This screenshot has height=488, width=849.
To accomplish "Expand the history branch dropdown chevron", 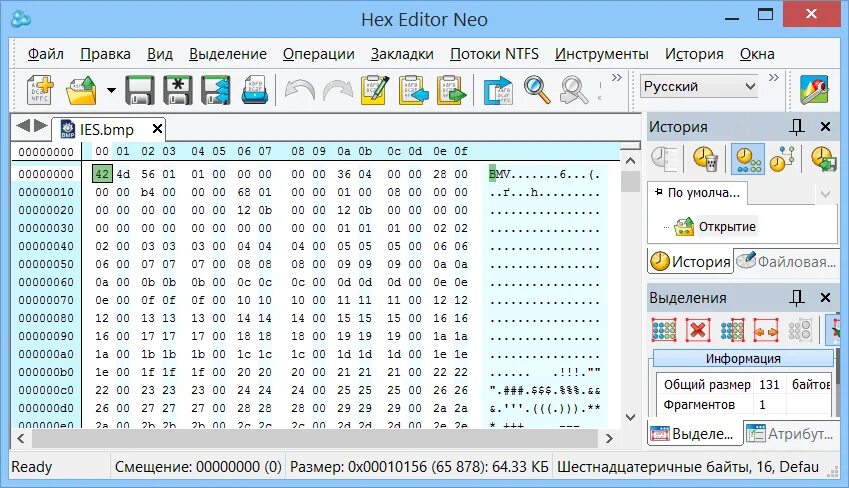I will 825,194.
